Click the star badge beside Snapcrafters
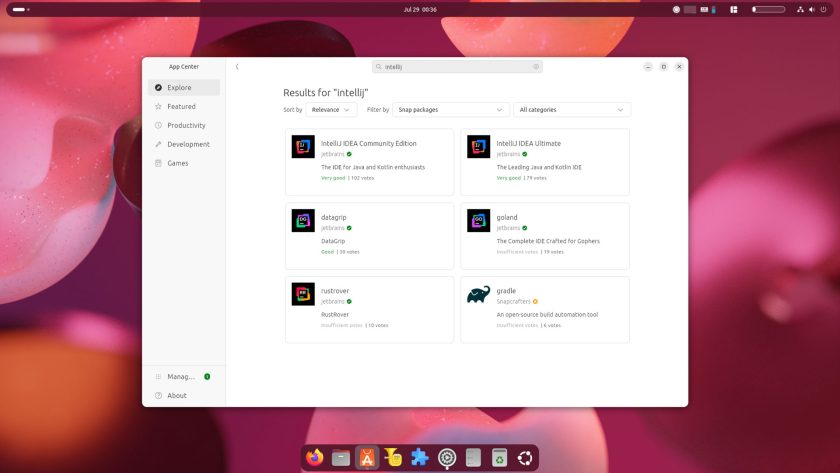 tap(535, 302)
